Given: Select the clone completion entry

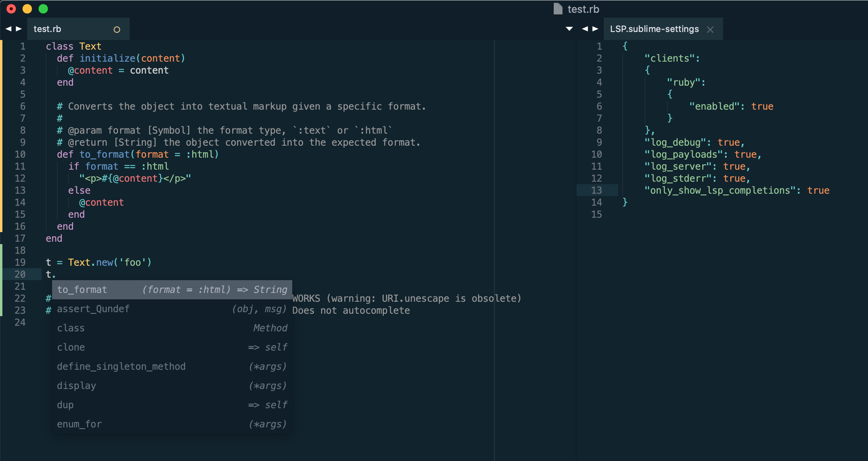Looking at the screenshot, I should click(x=71, y=347).
